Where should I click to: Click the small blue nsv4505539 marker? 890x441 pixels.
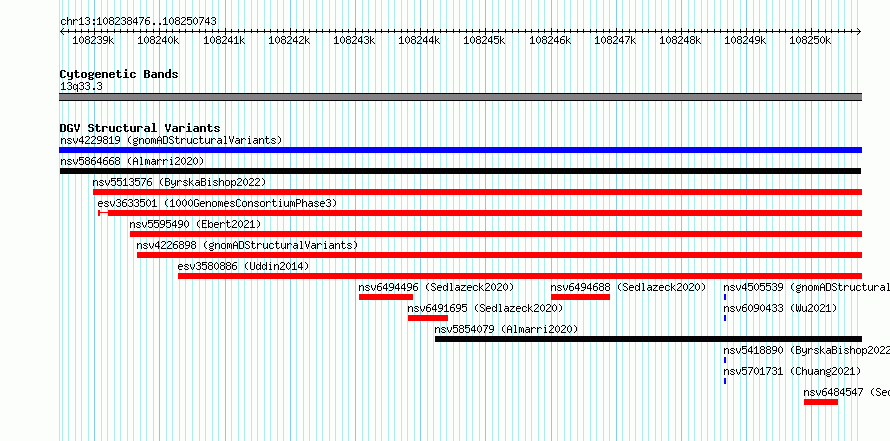[725, 297]
